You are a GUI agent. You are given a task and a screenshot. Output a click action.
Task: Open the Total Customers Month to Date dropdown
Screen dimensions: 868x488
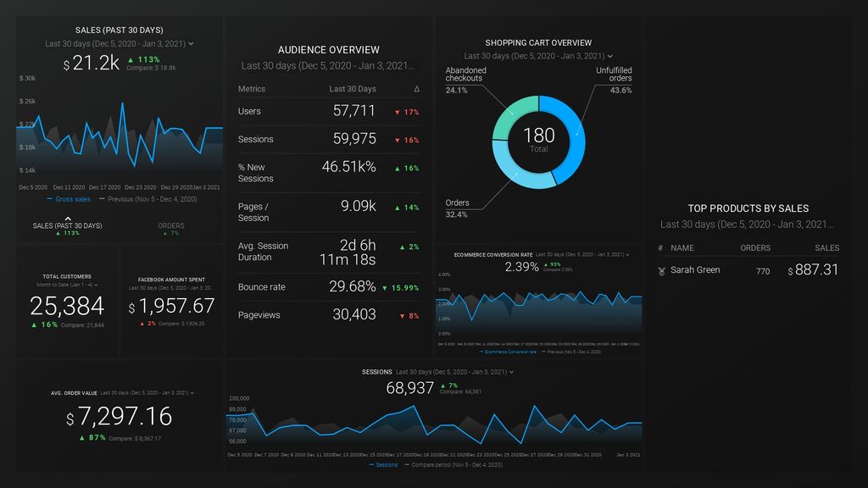(67, 285)
